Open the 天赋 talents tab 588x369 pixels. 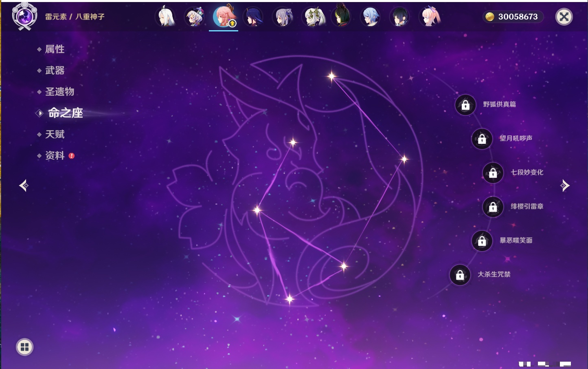(55, 134)
